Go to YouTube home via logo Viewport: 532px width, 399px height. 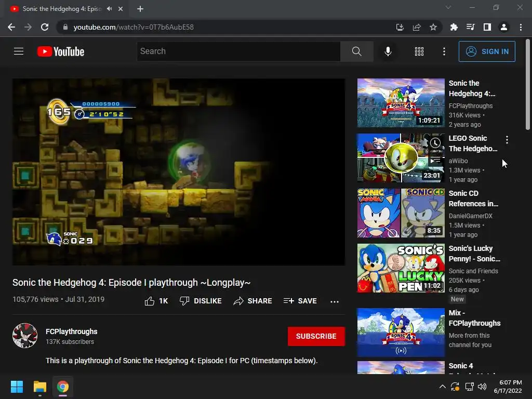61,51
